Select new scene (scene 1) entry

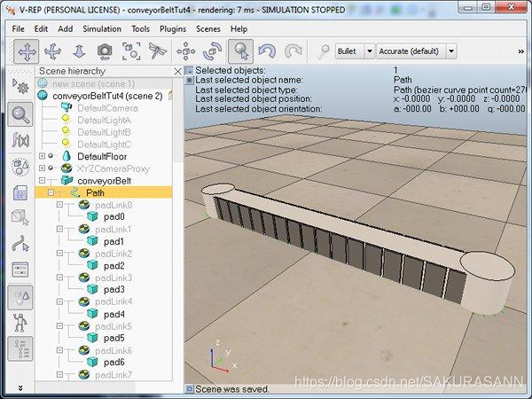93,84
